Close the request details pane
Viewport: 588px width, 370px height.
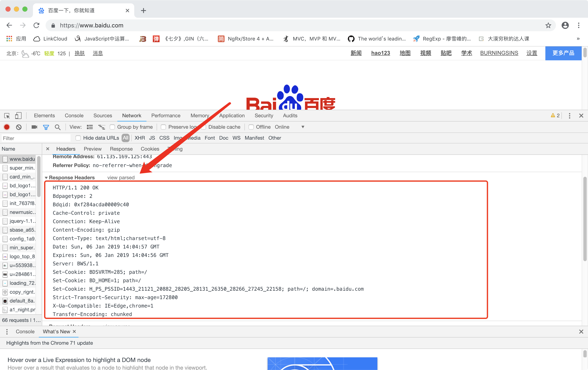click(48, 149)
